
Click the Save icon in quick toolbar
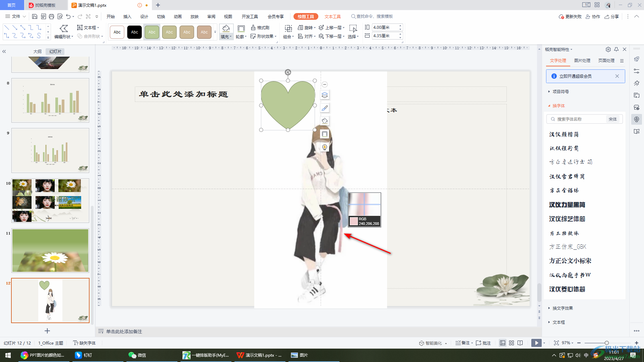[35, 16]
